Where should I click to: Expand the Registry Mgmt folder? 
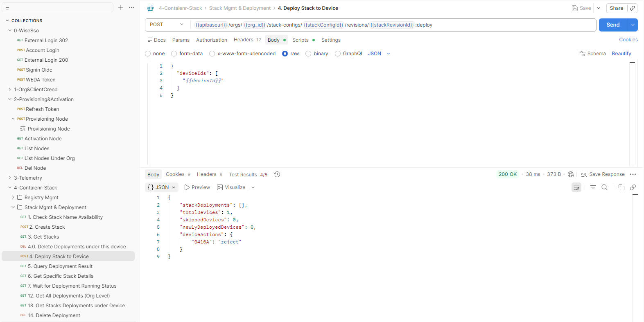click(13, 198)
